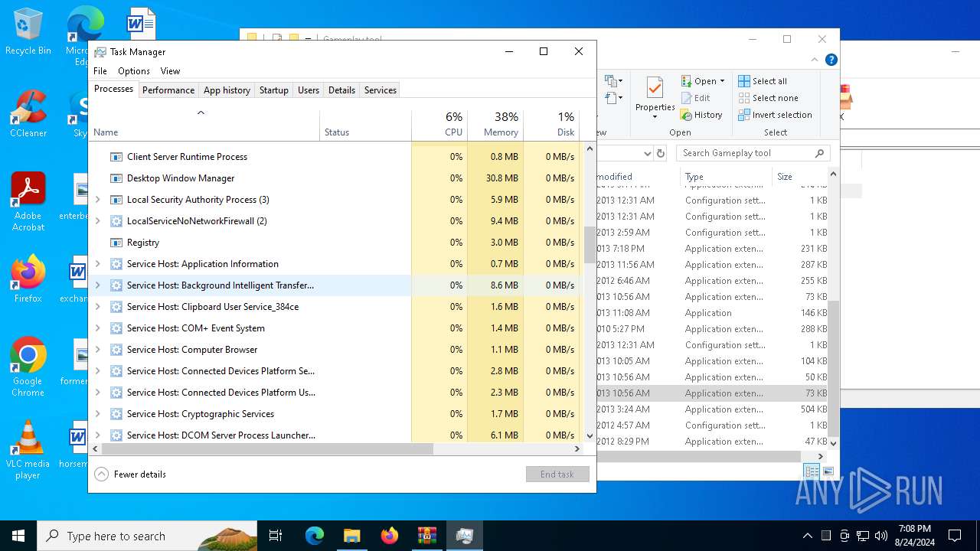The height and width of the screenshot is (551, 980).
Task: Show hidden system tray icons
Action: (x=807, y=536)
